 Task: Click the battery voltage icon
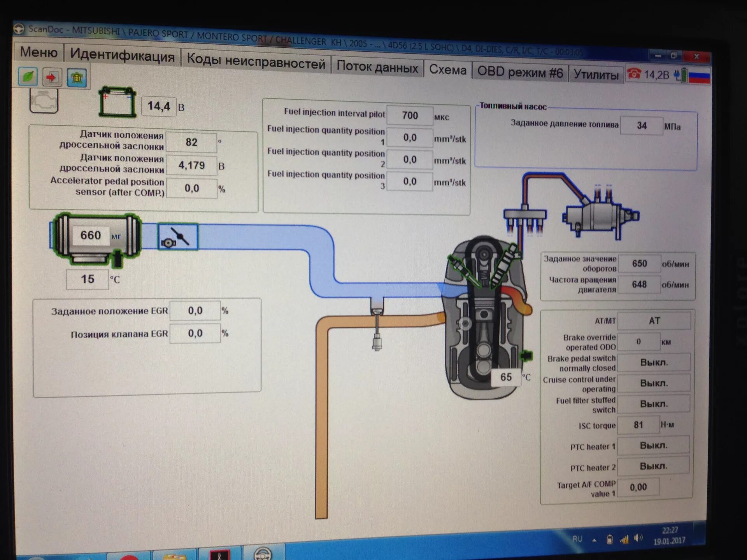(117, 103)
